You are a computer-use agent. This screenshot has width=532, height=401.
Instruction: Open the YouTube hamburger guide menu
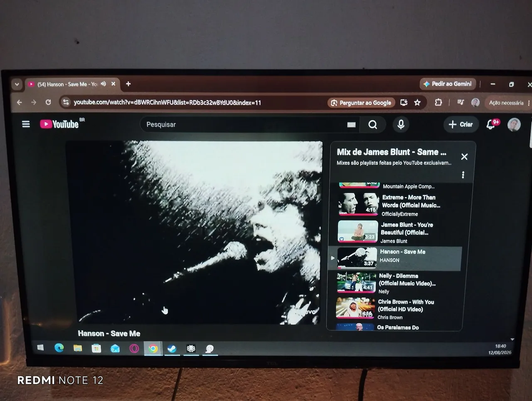coord(26,124)
